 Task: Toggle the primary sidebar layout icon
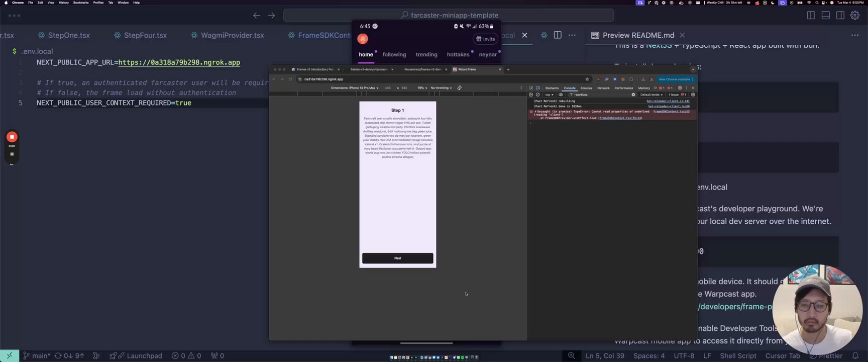point(811,16)
